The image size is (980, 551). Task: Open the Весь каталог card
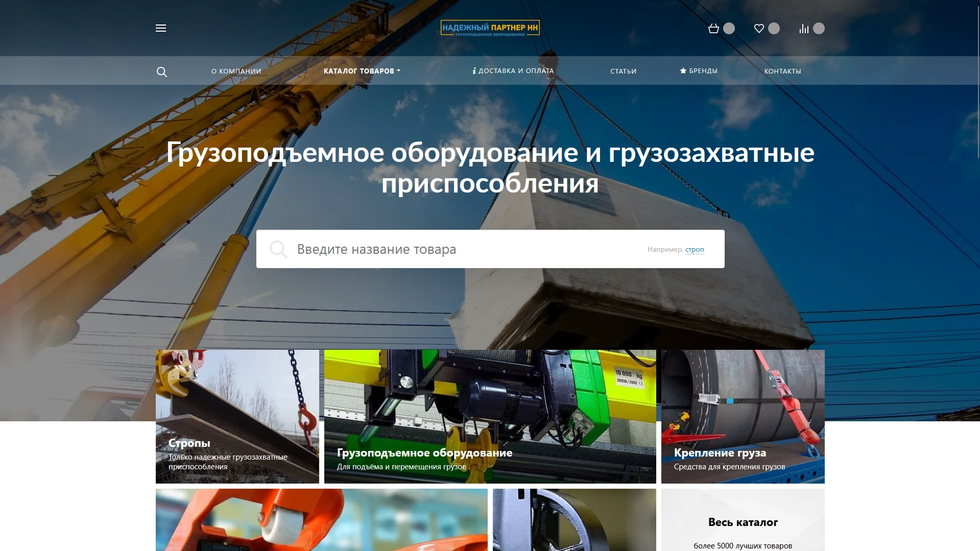tap(743, 520)
